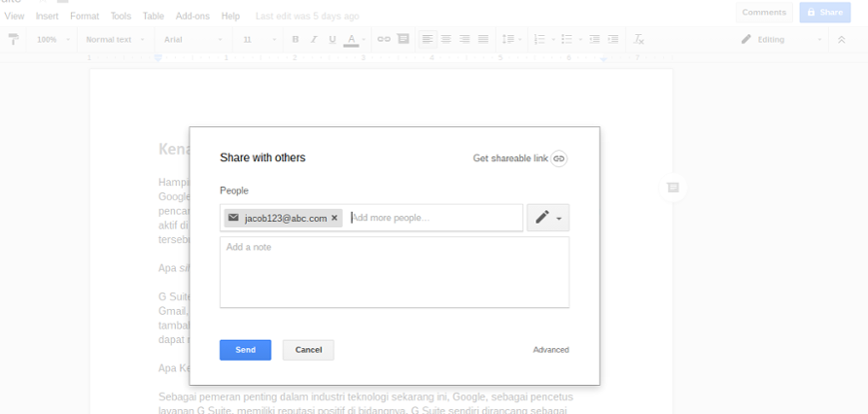
Task: Expand the bulleted list options arrow
Action: pos(580,39)
